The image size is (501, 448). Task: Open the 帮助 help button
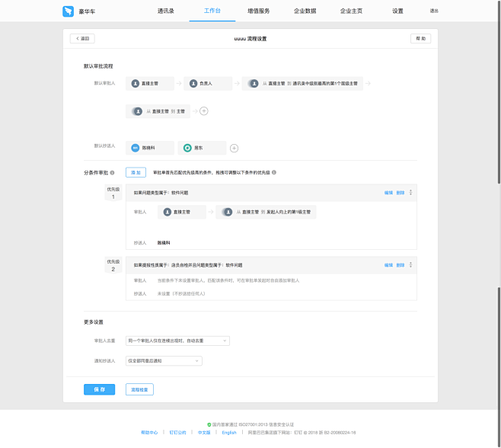[x=420, y=38]
